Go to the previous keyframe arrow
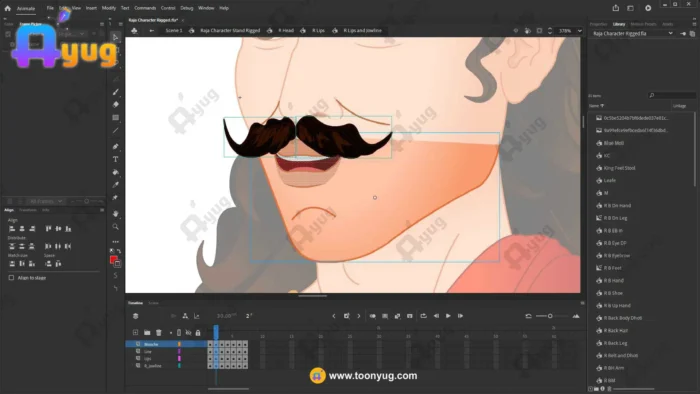700x394 pixels. tap(334, 316)
